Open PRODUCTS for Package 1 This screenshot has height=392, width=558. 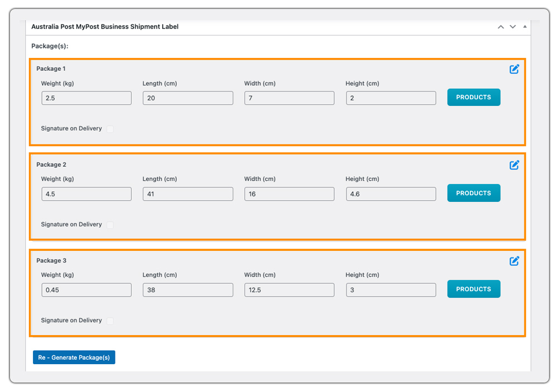[x=474, y=97]
